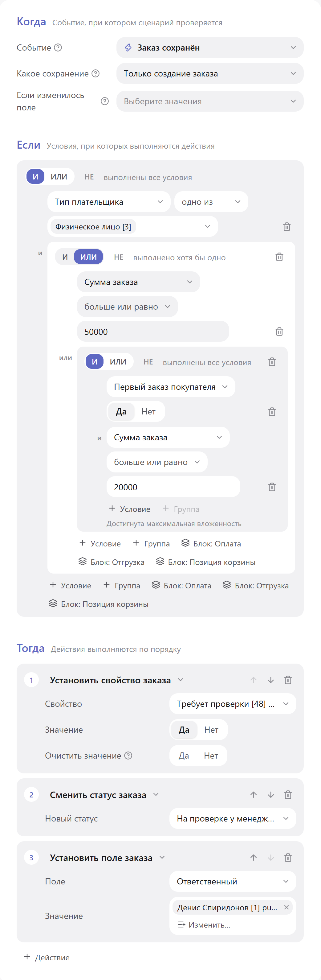Move action Установить поле заказа up
Viewport: 321px width, 980px height.
point(254,858)
